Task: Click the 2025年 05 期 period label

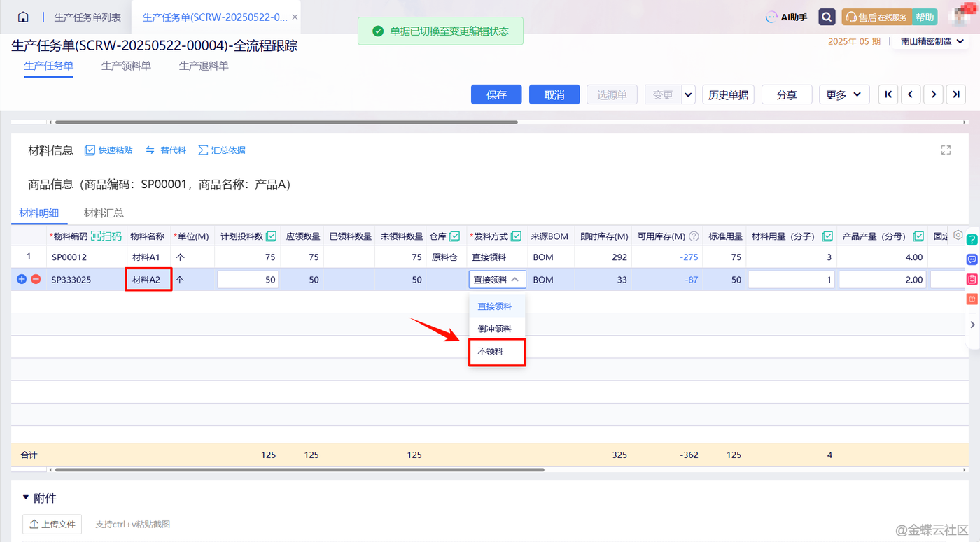Action: click(854, 41)
